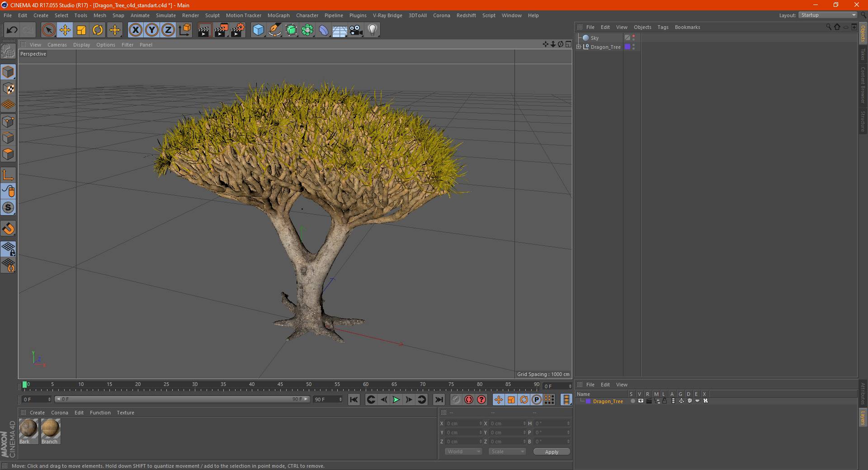Toggle Dragon_Tree layer solo dot
This screenshot has height=470, width=868.
[x=632, y=401]
